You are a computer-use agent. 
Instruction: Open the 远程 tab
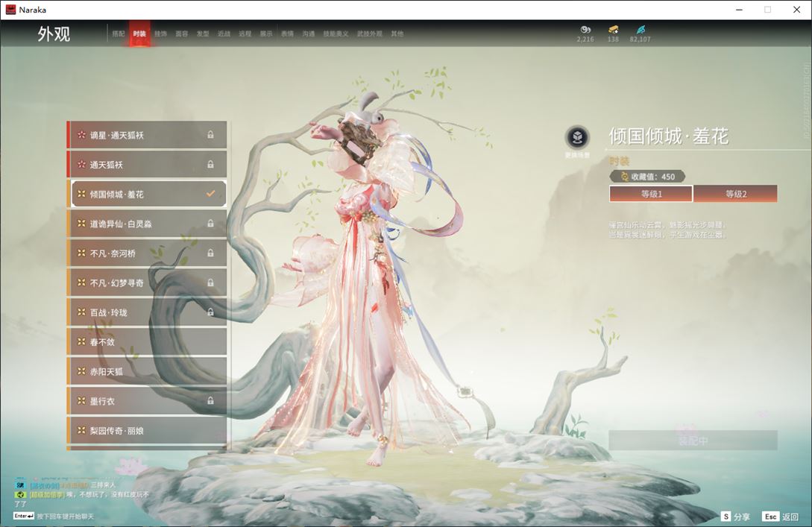(245, 34)
